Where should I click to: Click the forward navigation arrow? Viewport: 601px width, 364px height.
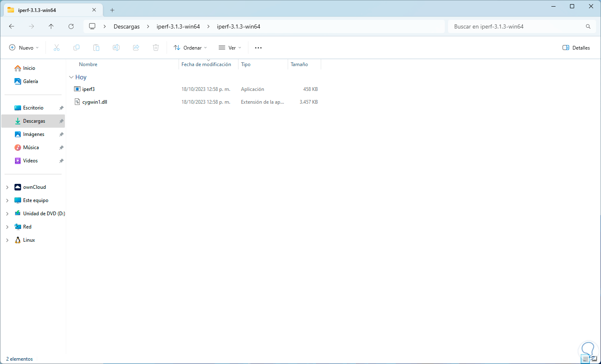[x=31, y=26]
